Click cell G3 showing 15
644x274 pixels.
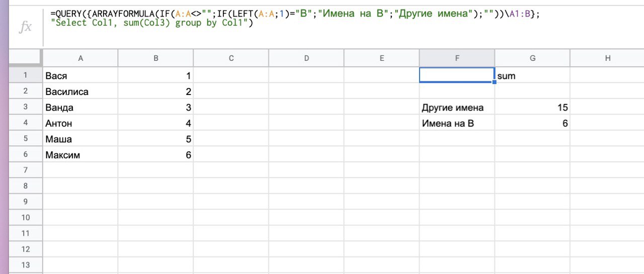[532, 107]
